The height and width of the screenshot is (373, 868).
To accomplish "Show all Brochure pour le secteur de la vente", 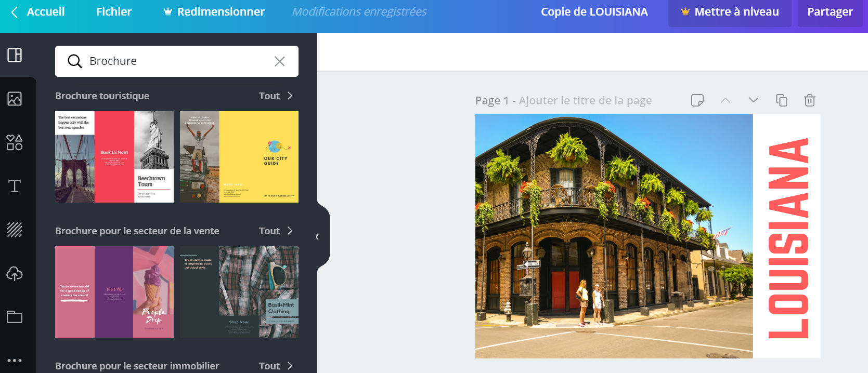I will click(276, 231).
